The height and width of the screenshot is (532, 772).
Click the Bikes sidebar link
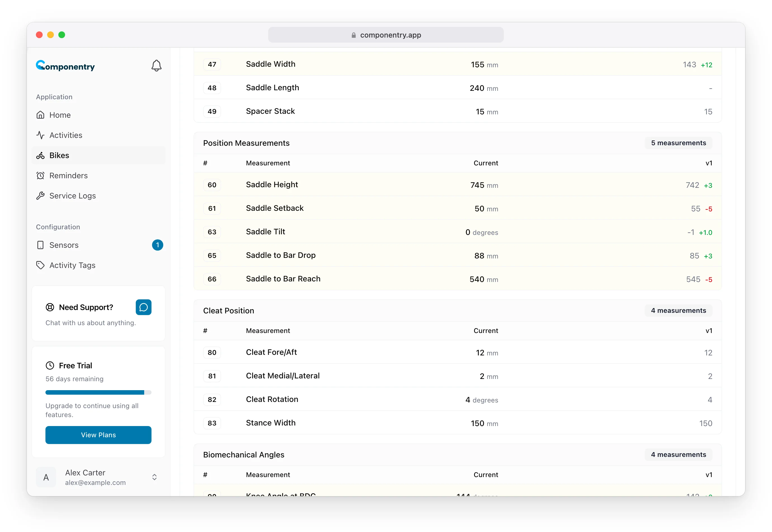(98, 155)
